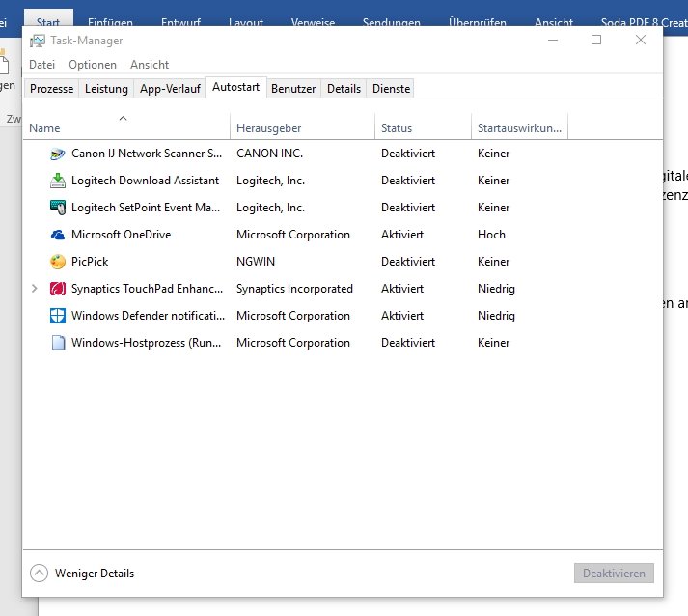The image size is (688, 616).
Task: Select the Synaptics TouchPad Enhanc... name
Action: point(147,289)
